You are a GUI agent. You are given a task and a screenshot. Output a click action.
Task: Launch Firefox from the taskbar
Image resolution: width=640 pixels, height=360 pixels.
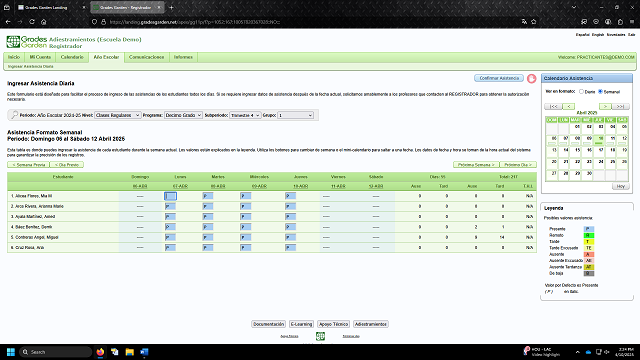click(x=100, y=352)
